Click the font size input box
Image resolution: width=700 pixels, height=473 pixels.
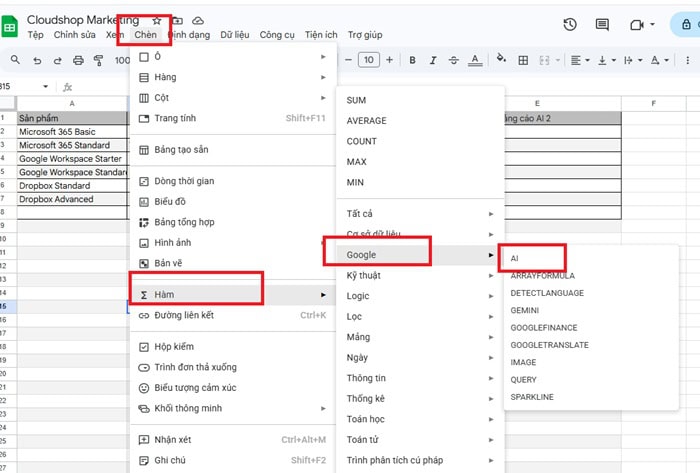tap(368, 60)
